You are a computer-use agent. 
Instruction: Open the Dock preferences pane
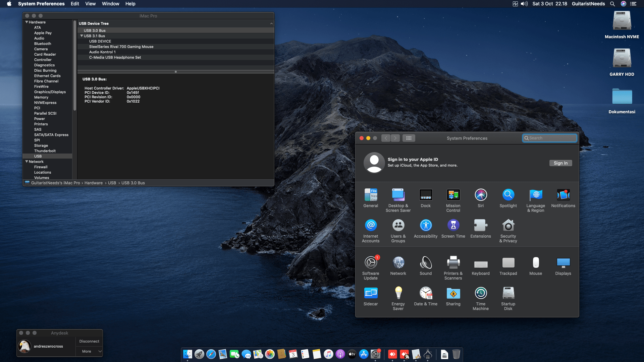(426, 198)
